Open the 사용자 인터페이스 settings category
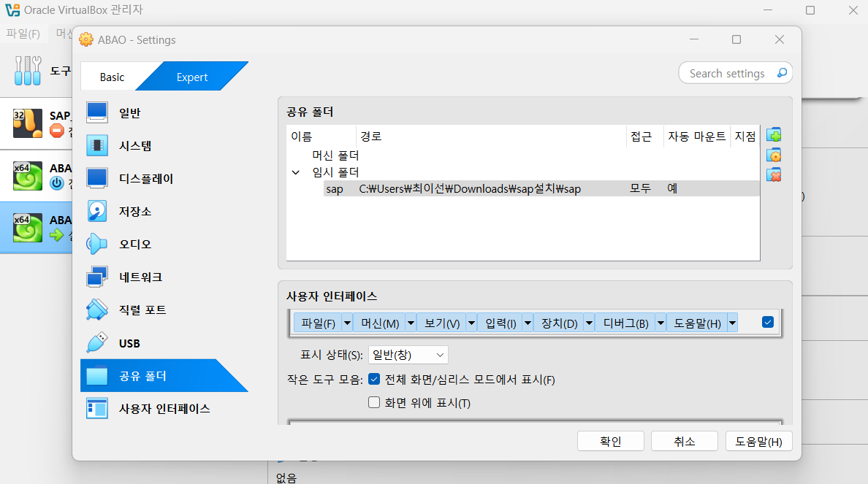Screen dimensions: 868x484 [x=164, y=409]
